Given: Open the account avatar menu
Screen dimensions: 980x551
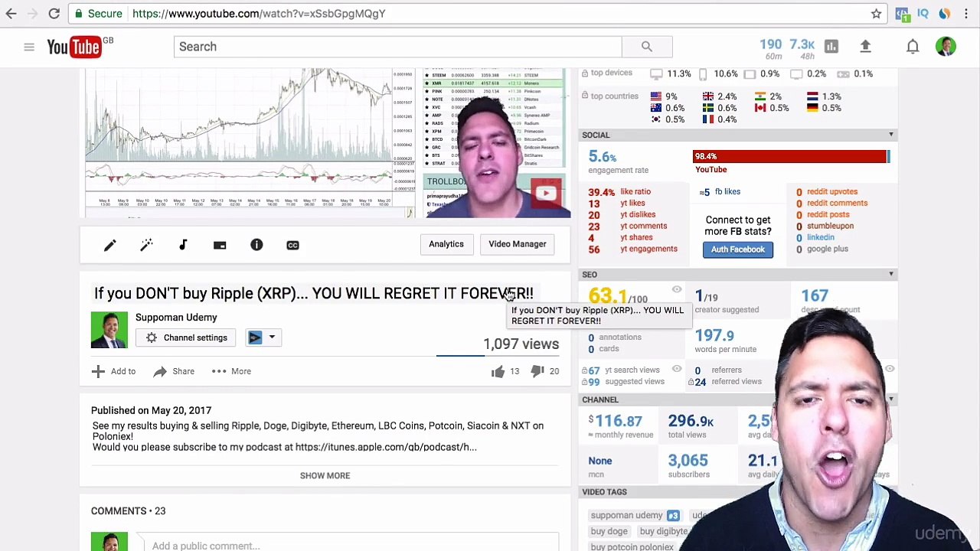Looking at the screenshot, I should tap(946, 47).
